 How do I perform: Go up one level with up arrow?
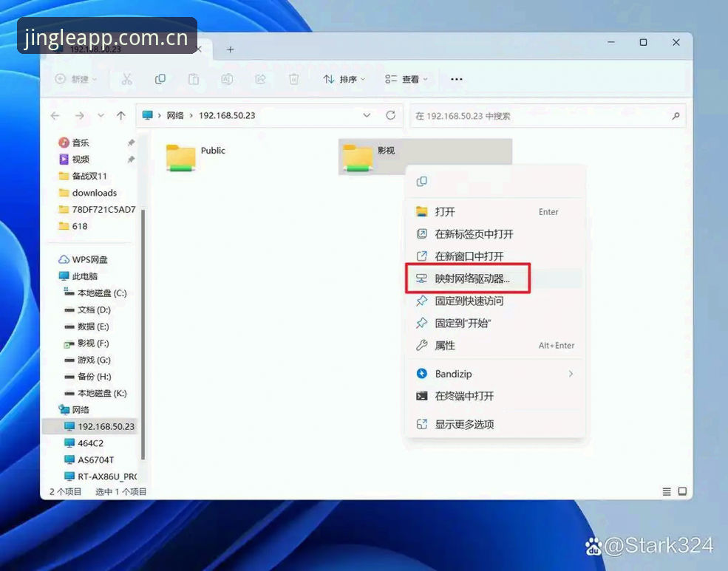121,115
